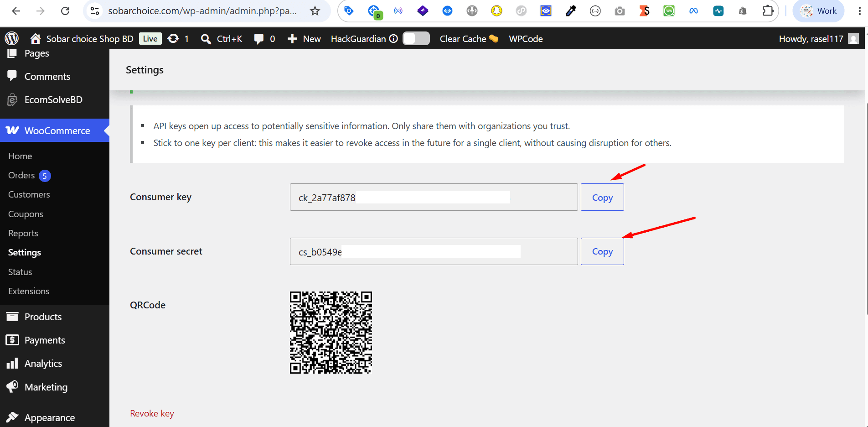This screenshot has height=427, width=868.
Task: Open WooCommerce Extensions
Action: (29, 291)
